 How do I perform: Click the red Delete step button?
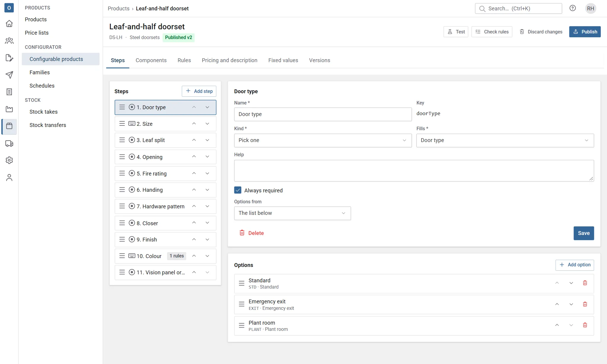pos(252,233)
